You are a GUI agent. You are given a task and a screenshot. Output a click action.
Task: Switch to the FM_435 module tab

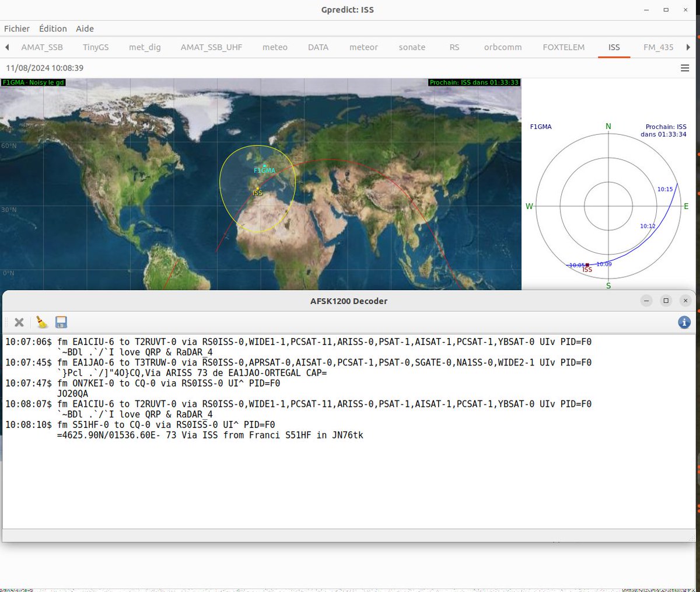(x=658, y=47)
